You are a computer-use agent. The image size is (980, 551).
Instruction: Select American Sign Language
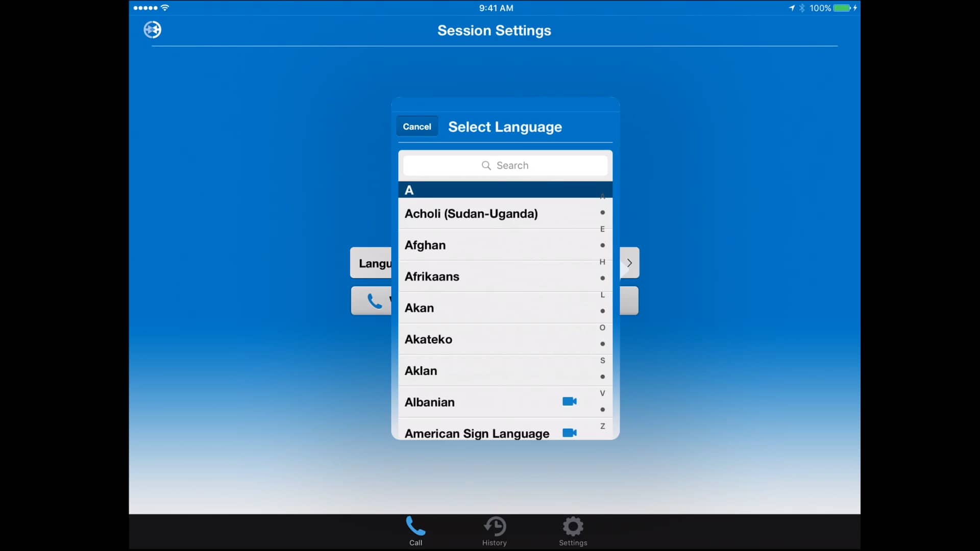pyautogui.click(x=505, y=430)
